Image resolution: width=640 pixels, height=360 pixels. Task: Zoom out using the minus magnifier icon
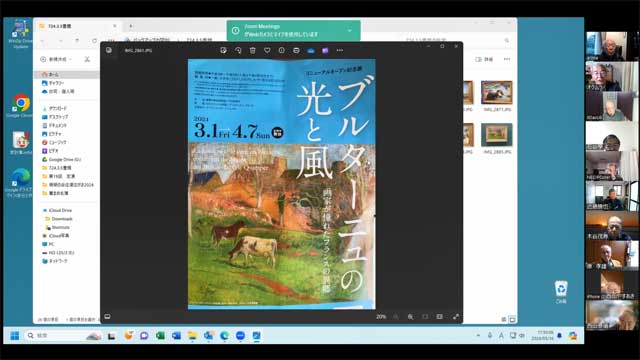click(396, 317)
